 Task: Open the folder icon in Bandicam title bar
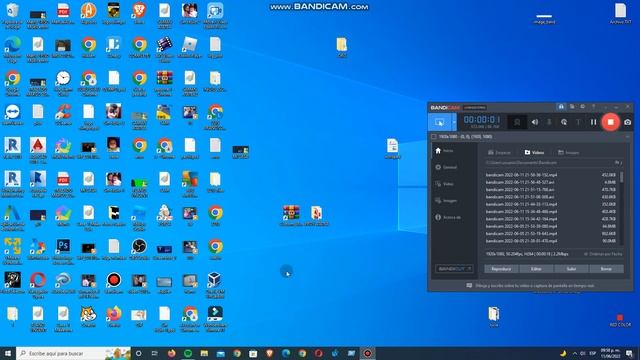tap(572, 107)
